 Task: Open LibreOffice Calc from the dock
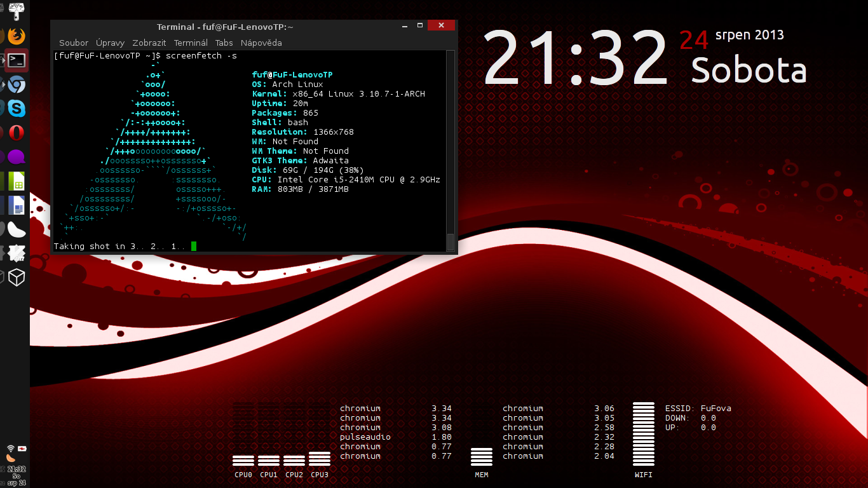tap(17, 181)
